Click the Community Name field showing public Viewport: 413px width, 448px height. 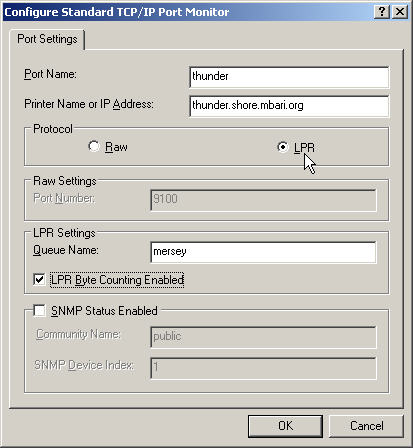click(x=263, y=337)
